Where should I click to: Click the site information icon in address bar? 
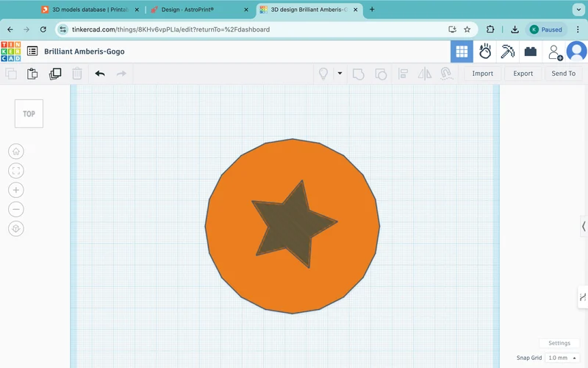pyautogui.click(x=63, y=29)
